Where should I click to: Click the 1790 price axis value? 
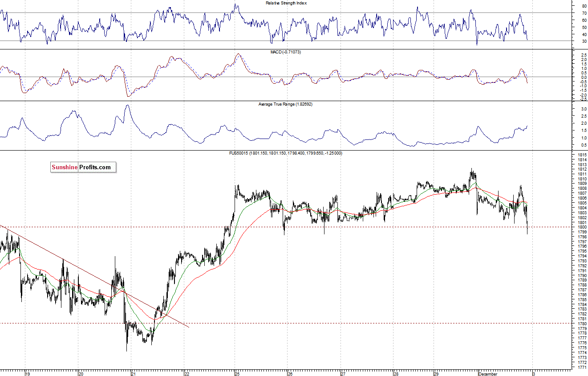581,275
